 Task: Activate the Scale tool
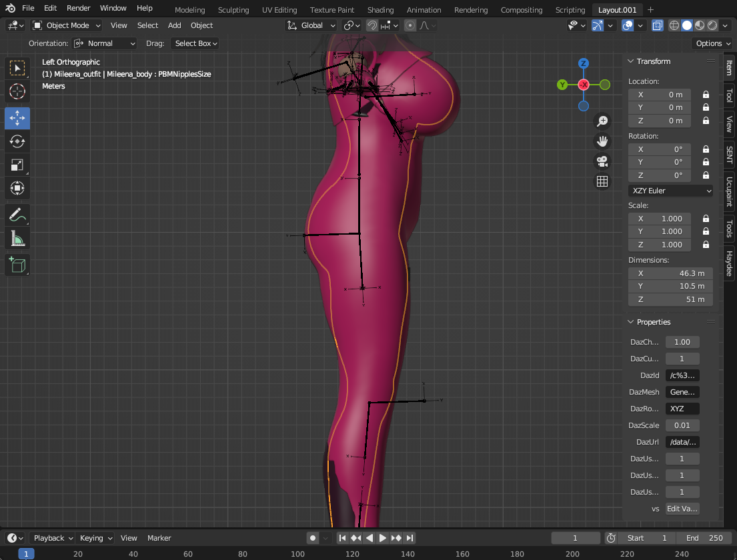click(x=17, y=165)
